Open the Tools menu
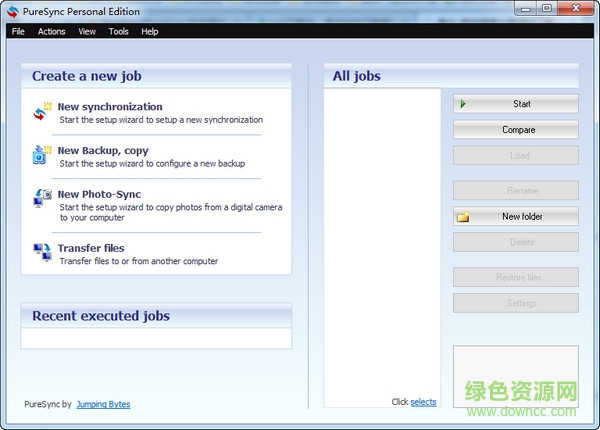 (x=118, y=31)
